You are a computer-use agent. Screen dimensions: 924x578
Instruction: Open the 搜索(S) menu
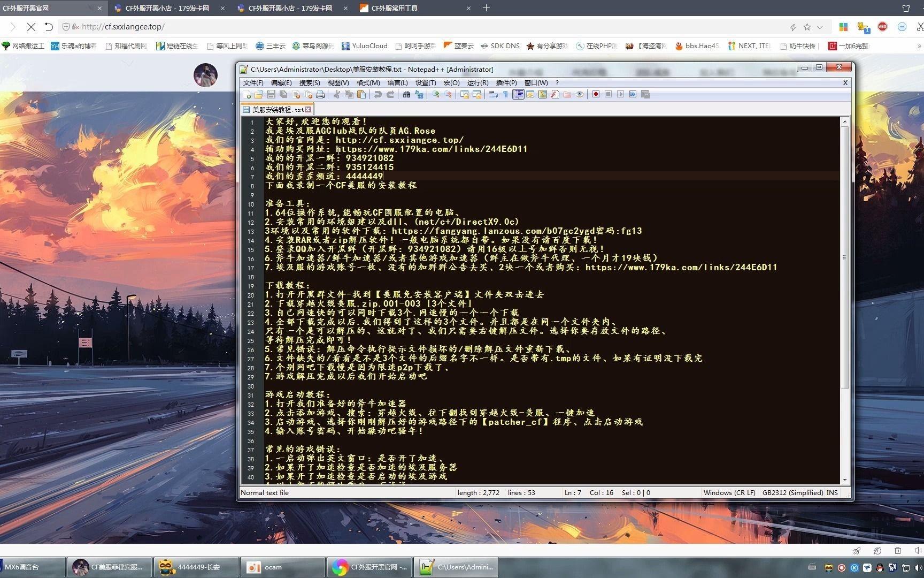[310, 83]
